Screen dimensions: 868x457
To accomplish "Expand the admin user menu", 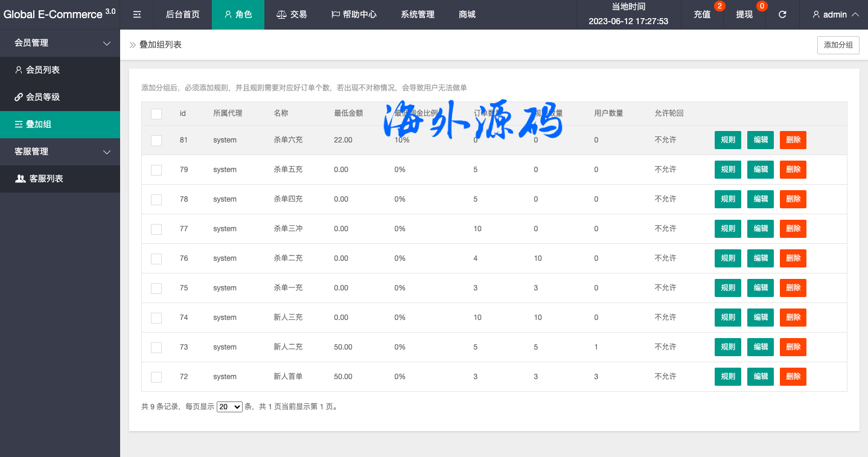I will pos(835,14).
